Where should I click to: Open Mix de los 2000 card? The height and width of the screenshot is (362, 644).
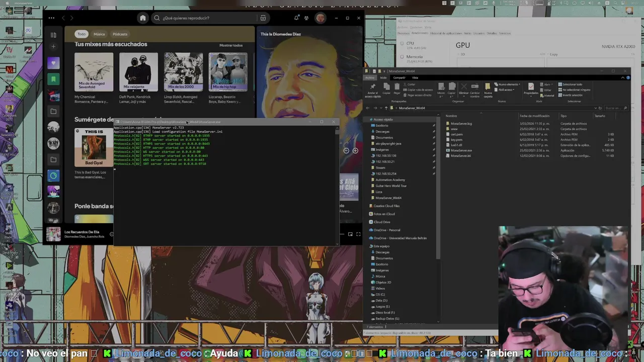[x=183, y=78]
